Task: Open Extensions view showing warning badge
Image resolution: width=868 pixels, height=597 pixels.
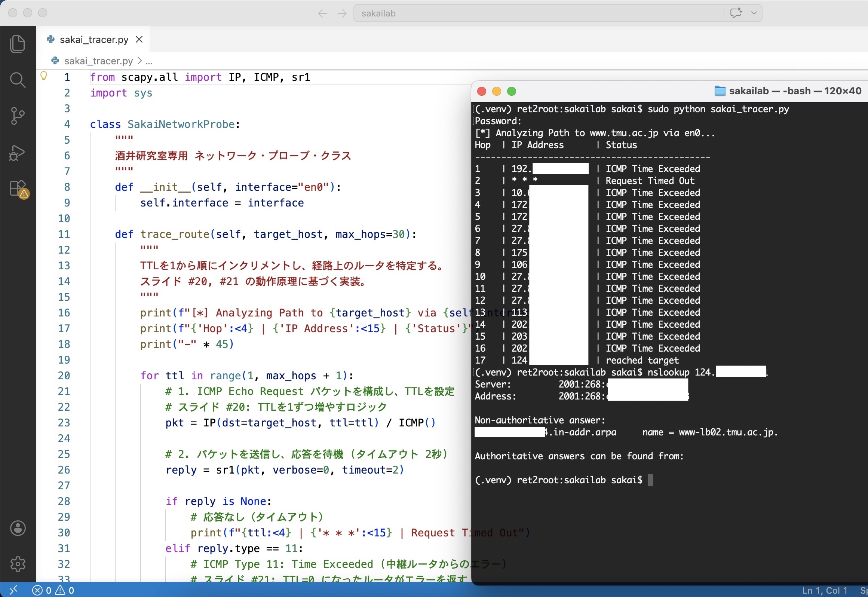Action: pyautogui.click(x=18, y=189)
